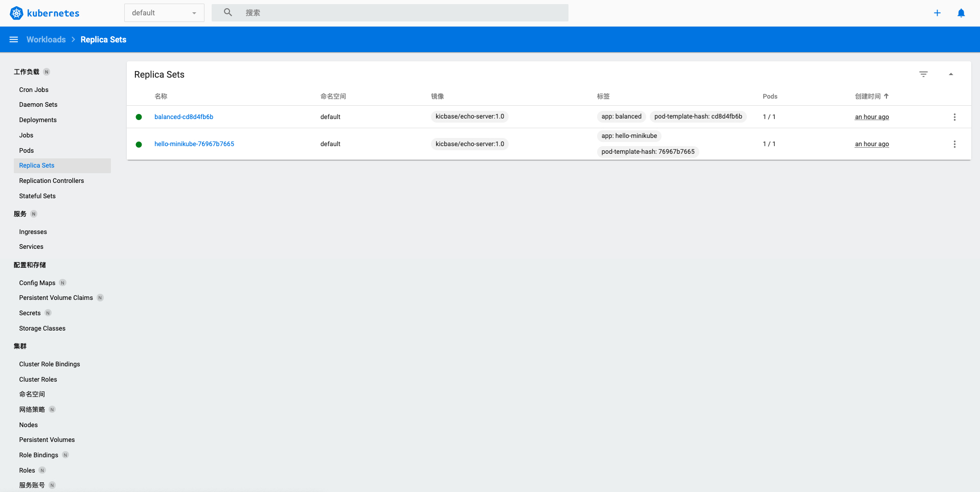The width and height of the screenshot is (980, 492).
Task: Open Persistent Volumes in sidebar
Action: [x=47, y=440]
